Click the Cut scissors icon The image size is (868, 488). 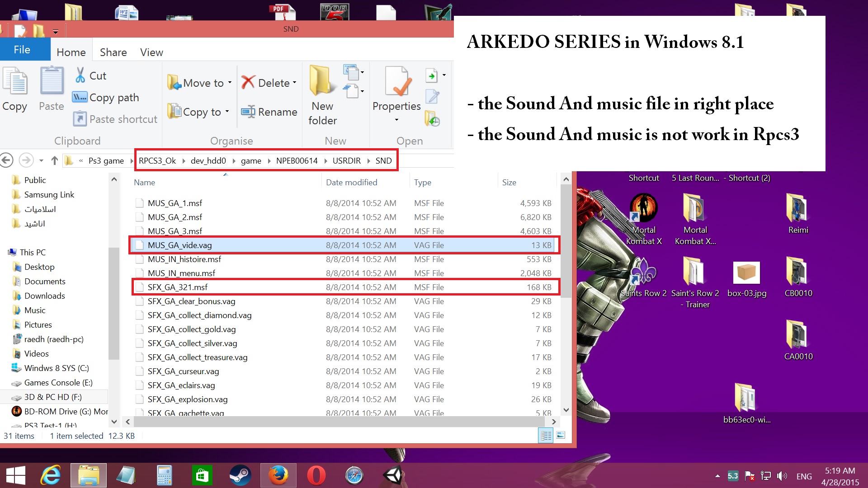pyautogui.click(x=80, y=75)
